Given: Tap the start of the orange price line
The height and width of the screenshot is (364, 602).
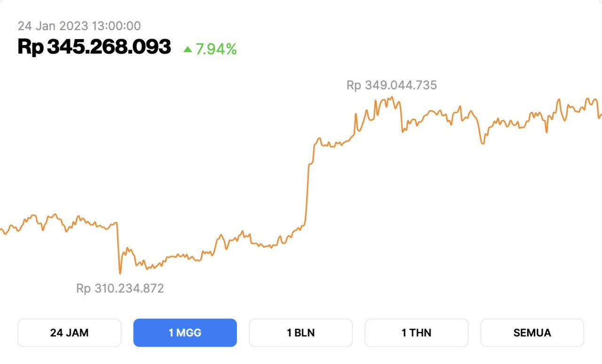Looking at the screenshot, I should click(2, 230).
